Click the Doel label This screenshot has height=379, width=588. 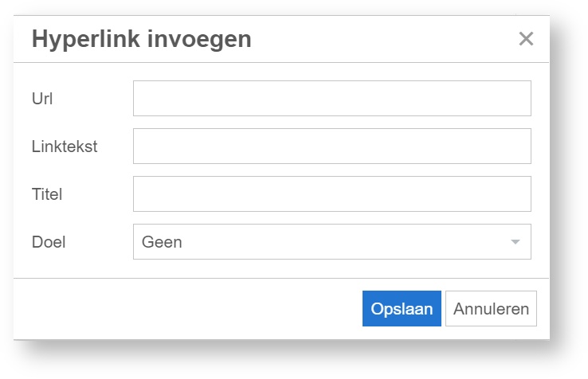click(49, 242)
